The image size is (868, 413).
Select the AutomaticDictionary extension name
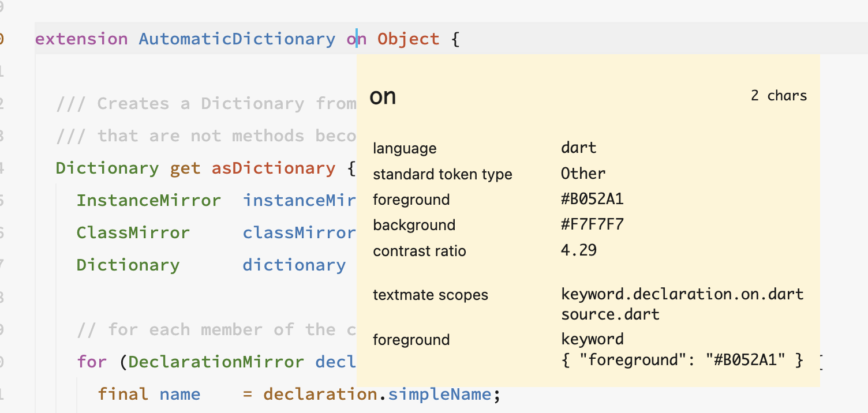tap(237, 39)
